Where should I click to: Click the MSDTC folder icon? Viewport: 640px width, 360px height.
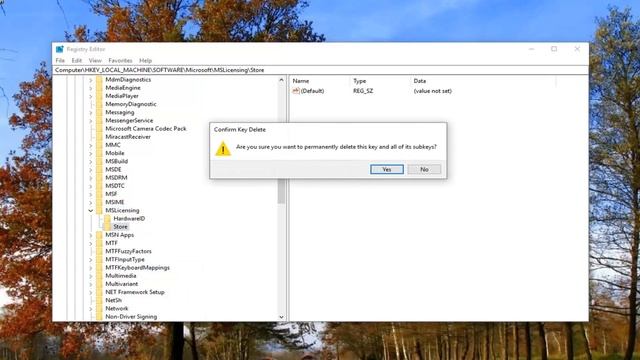(99, 186)
